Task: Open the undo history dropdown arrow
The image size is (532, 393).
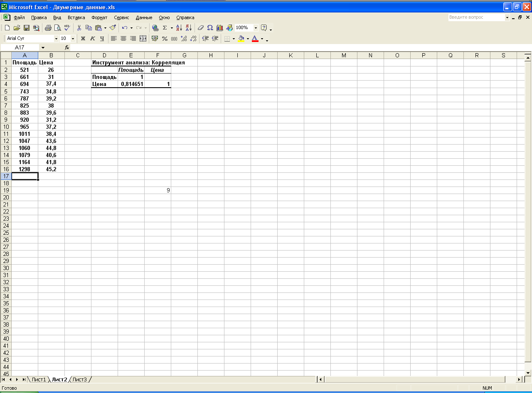Action: 131,28
